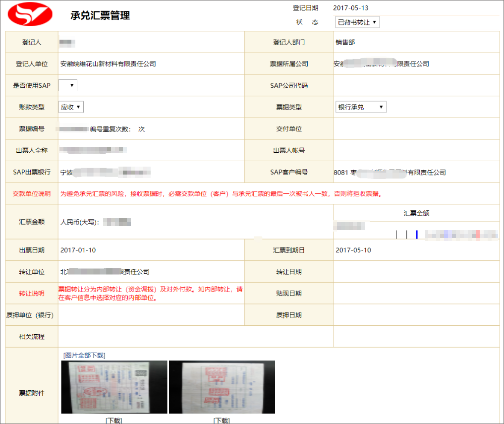
Task: Click the red 转让说明 explanation text
Action: pos(151,294)
